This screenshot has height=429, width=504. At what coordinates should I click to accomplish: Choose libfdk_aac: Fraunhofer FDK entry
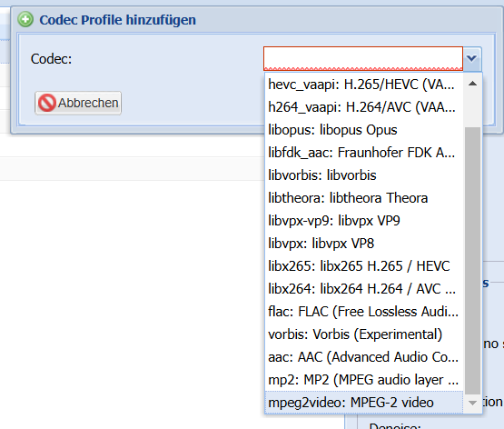tap(364, 153)
